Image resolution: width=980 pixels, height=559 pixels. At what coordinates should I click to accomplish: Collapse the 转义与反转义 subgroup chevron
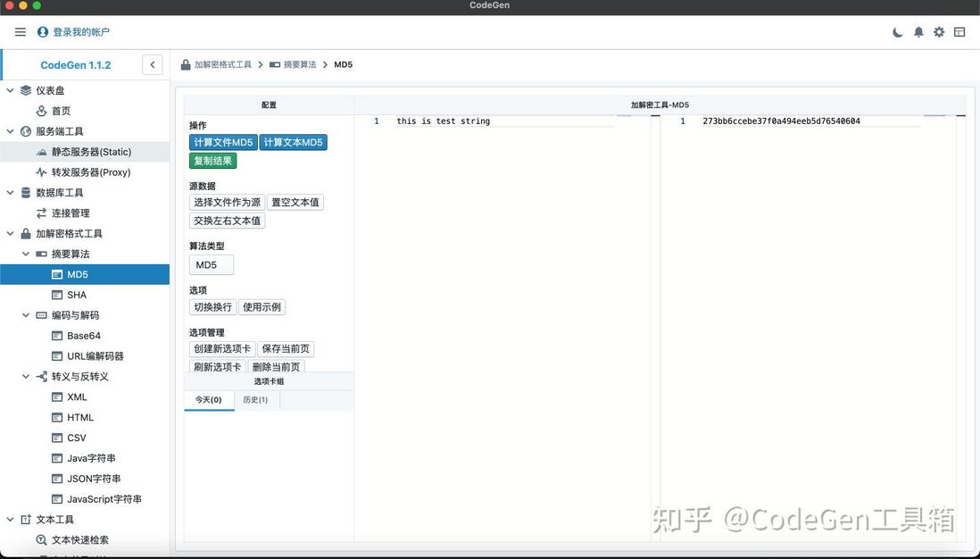26,377
